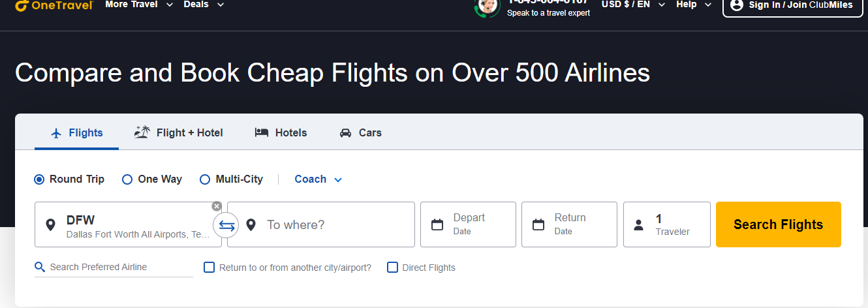
Task: Click the travel expert avatar icon
Action: point(487,7)
